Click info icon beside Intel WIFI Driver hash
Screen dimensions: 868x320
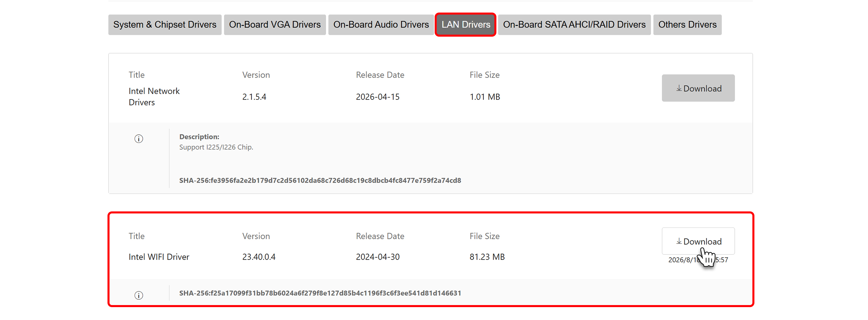click(139, 296)
